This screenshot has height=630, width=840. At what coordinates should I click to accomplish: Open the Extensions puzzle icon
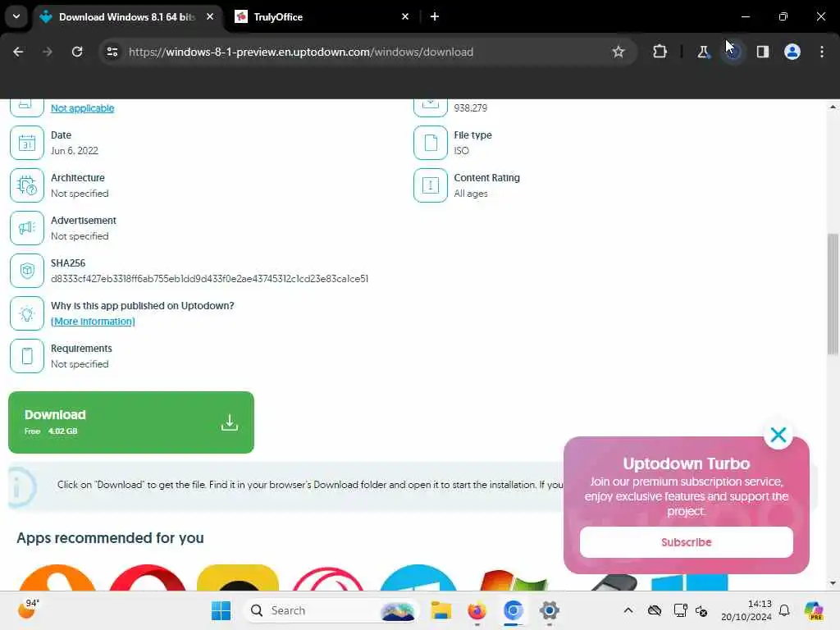660,52
